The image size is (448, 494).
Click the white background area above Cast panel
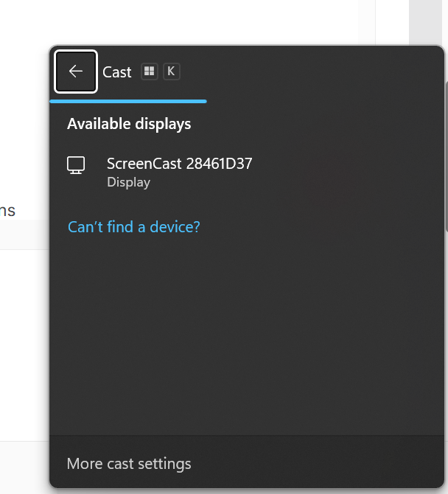tap(189, 22)
